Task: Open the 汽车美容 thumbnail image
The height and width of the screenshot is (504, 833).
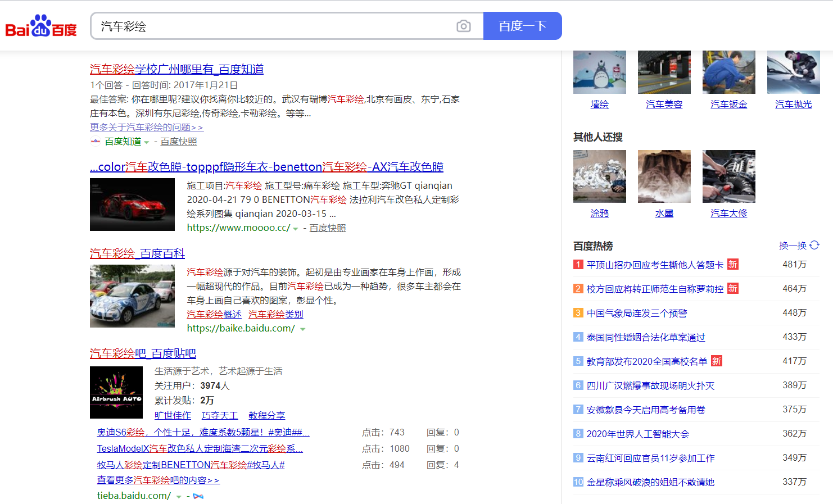Action: [664, 72]
